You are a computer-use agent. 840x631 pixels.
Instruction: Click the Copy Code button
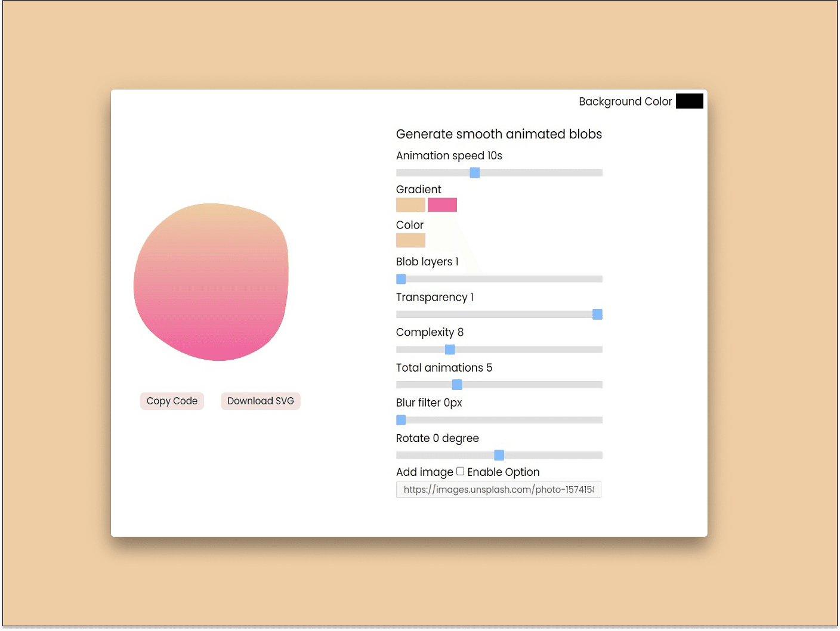(x=172, y=401)
